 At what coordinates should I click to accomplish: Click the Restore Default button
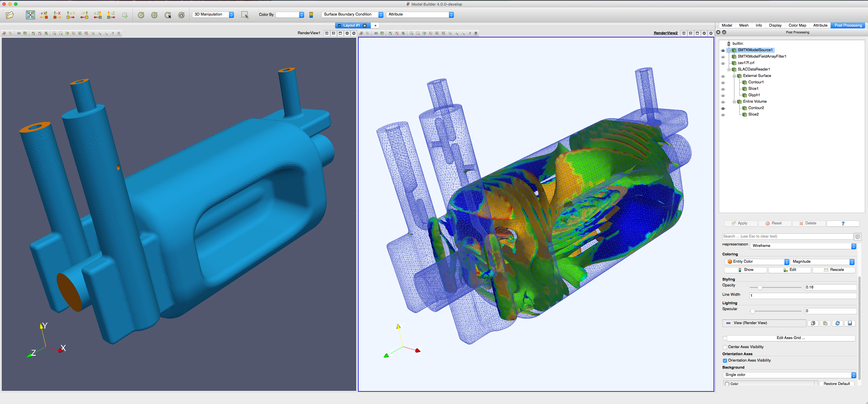click(836, 384)
